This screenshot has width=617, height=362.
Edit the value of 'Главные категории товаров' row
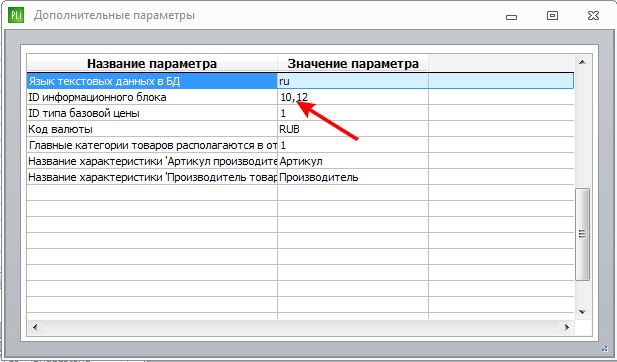pyautogui.click(x=353, y=145)
